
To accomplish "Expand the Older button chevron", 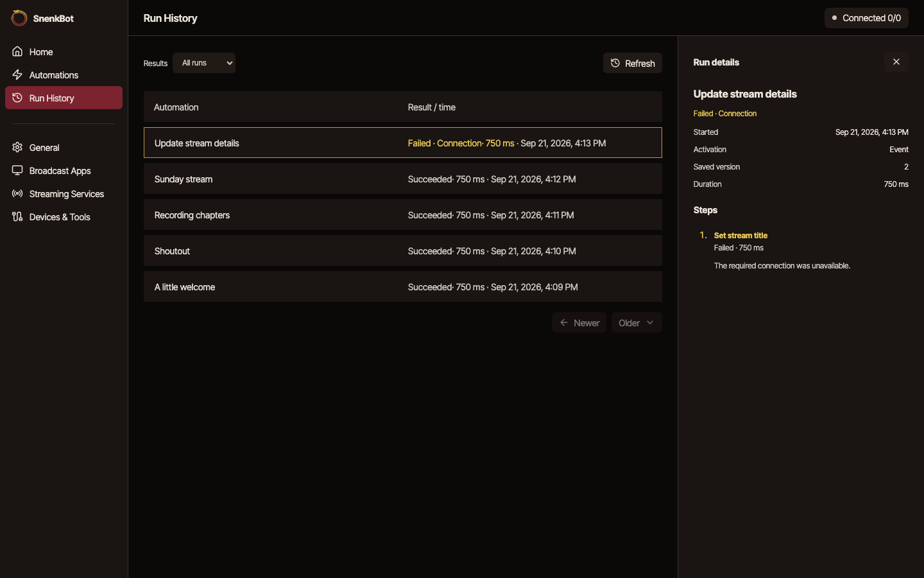I will [x=650, y=322].
